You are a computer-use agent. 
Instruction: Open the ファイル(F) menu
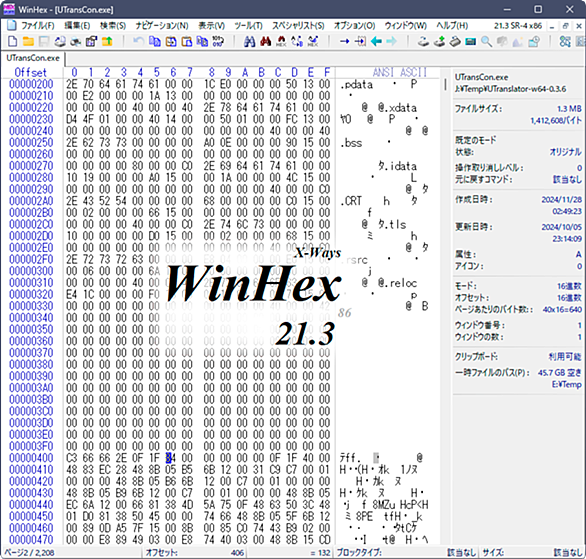click(x=38, y=26)
